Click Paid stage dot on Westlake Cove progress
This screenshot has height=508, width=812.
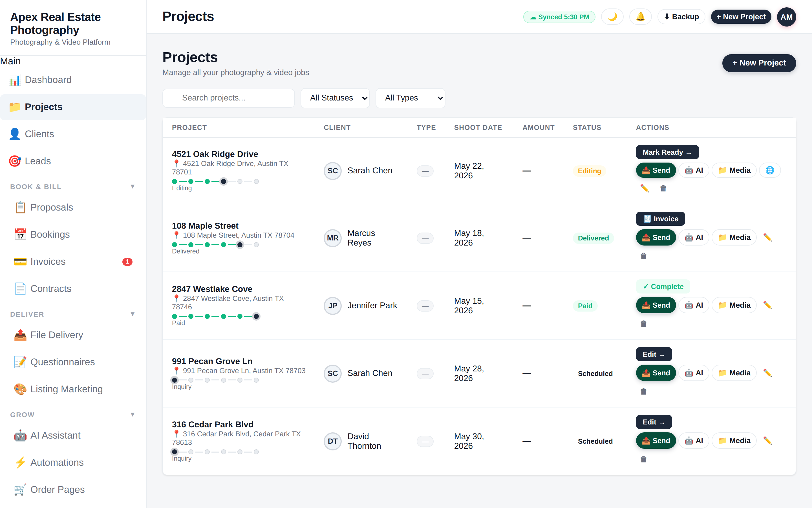(x=256, y=316)
